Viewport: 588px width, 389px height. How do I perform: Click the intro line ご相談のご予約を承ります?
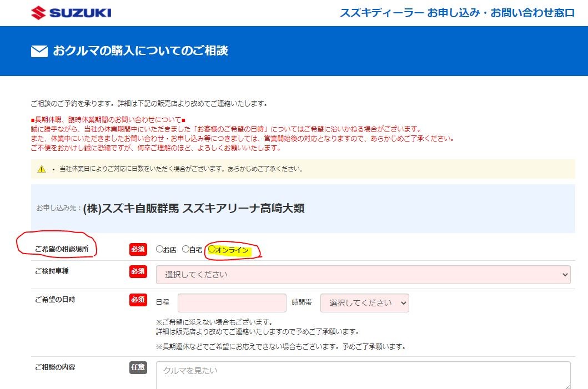(x=149, y=103)
